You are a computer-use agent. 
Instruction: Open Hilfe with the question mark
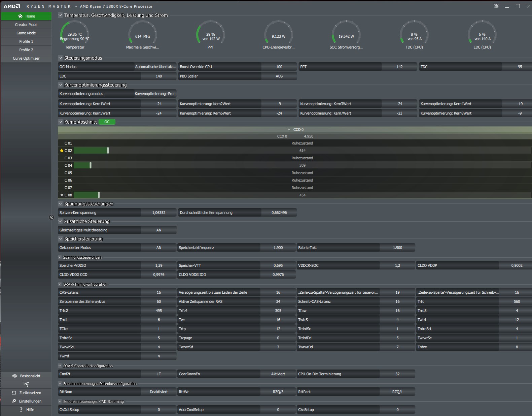(26, 410)
